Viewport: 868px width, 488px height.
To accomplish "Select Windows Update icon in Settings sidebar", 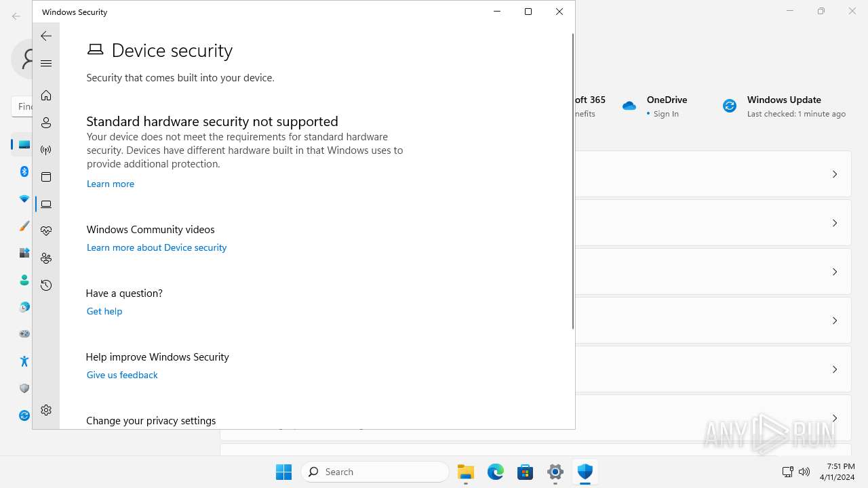I will coord(24,415).
